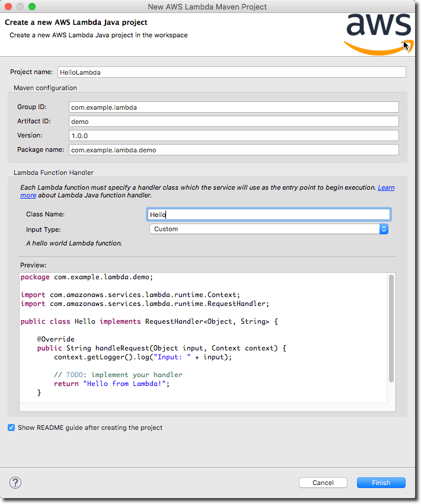Click the 'context.getLogger().log' line
Screen dimensions: 421x504
click(143, 357)
